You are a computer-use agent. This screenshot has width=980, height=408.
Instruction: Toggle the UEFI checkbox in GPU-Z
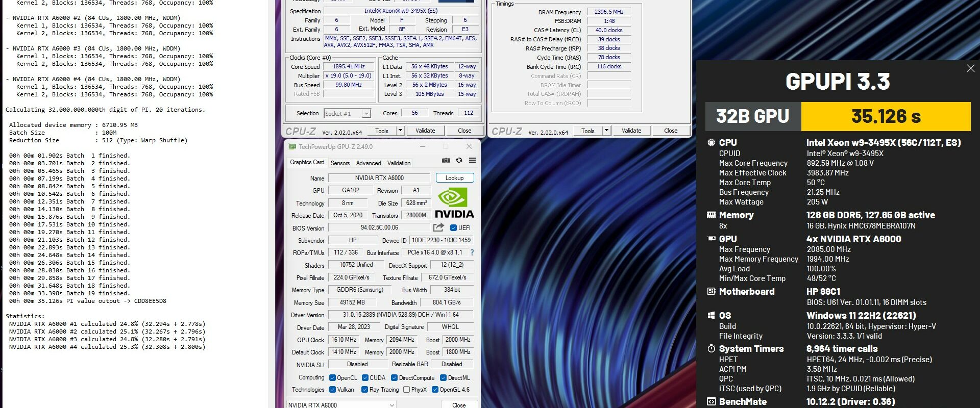click(453, 228)
